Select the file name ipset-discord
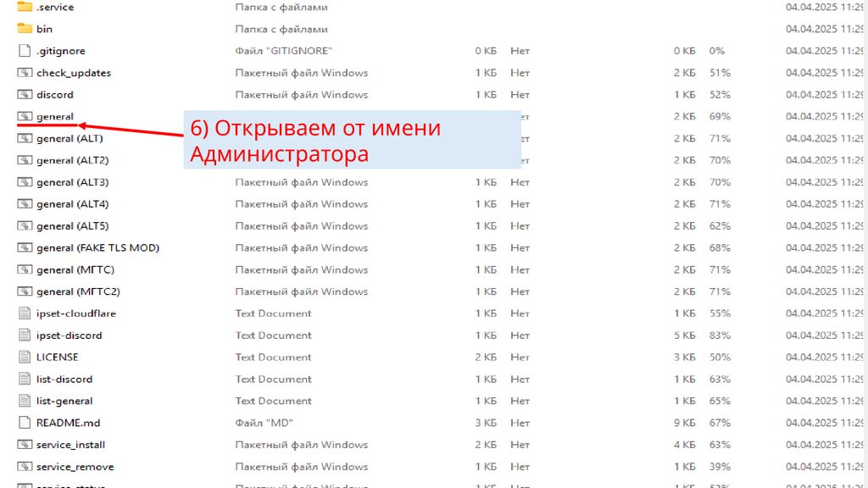The image size is (868, 488). click(70, 335)
